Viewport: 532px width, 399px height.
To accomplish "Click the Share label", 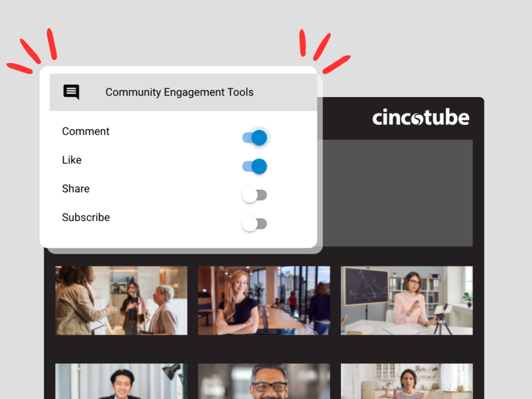I will [x=76, y=189].
